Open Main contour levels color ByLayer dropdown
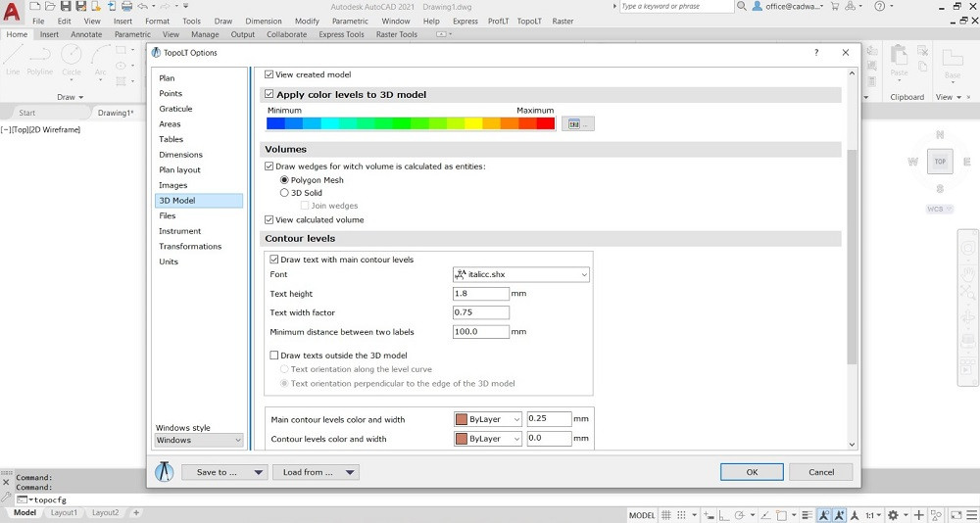 pyautogui.click(x=488, y=419)
